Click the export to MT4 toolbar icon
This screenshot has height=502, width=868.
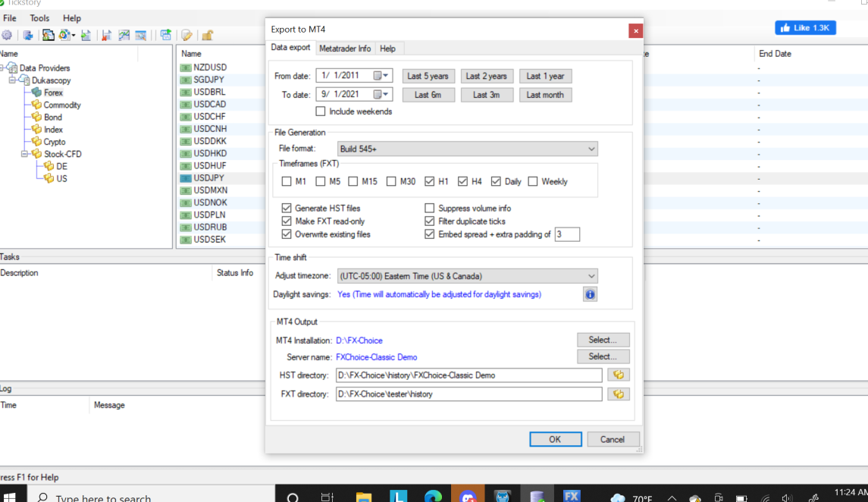tap(49, 35)
